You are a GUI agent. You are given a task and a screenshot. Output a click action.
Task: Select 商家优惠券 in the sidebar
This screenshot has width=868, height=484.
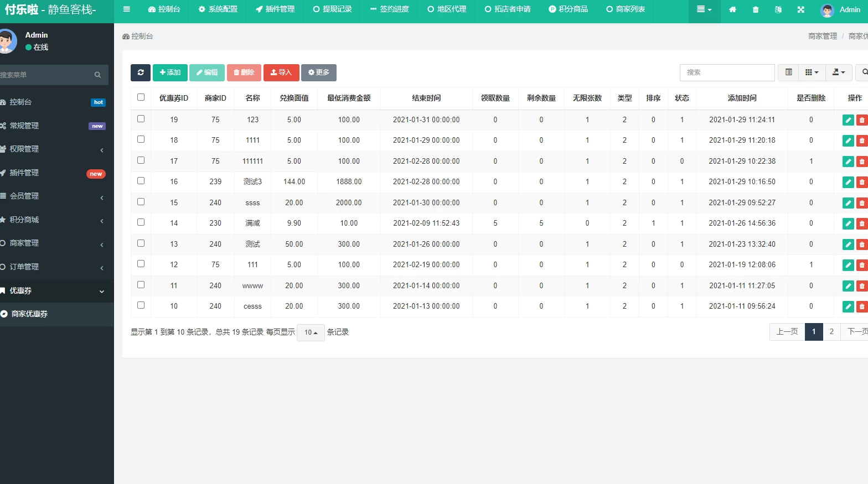(x=30, y=314)
